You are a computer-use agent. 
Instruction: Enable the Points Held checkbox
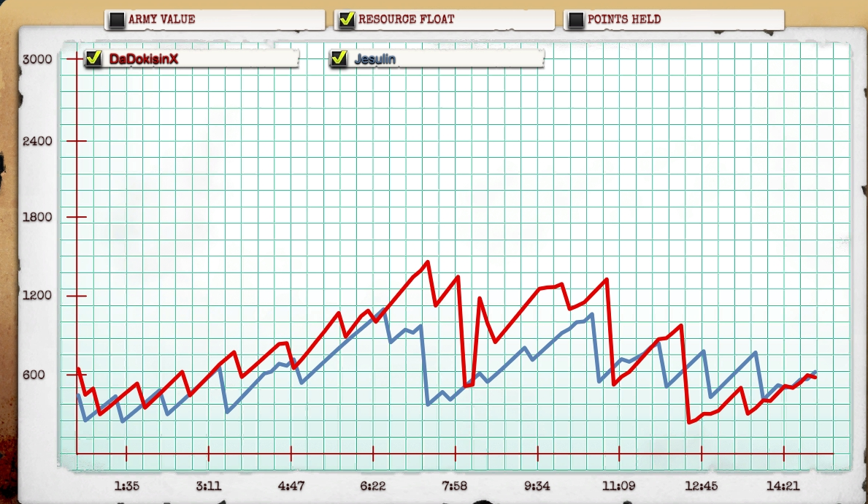click(576, 20)
